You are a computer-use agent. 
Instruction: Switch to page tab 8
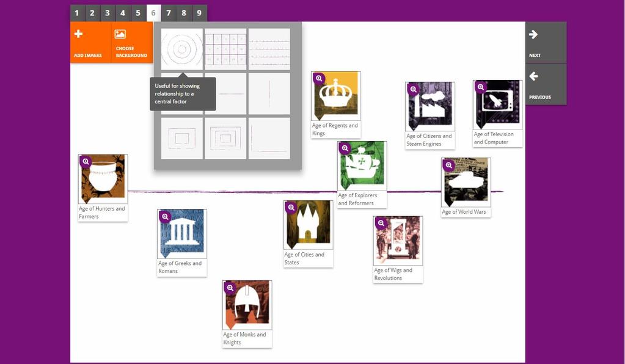pyautogui.click(x=184, y=13)
